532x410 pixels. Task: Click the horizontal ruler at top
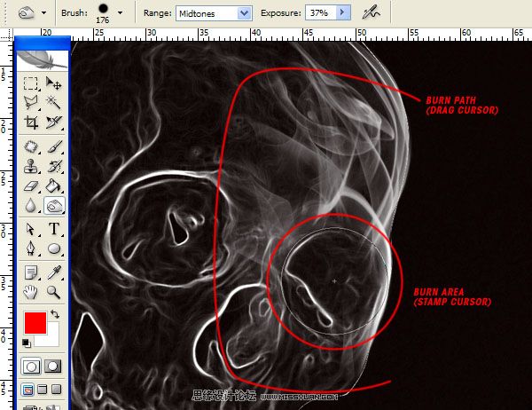point(271,34)
